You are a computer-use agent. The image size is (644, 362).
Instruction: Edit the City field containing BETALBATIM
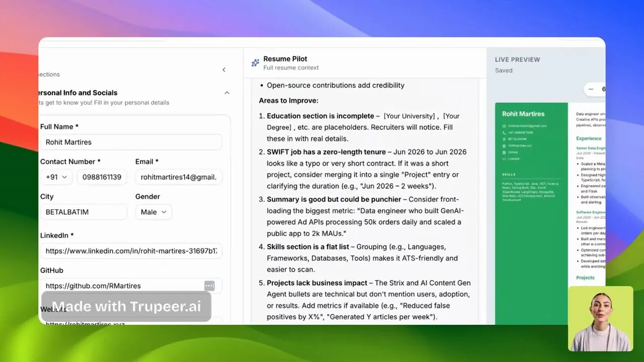(x=84, y=212)
